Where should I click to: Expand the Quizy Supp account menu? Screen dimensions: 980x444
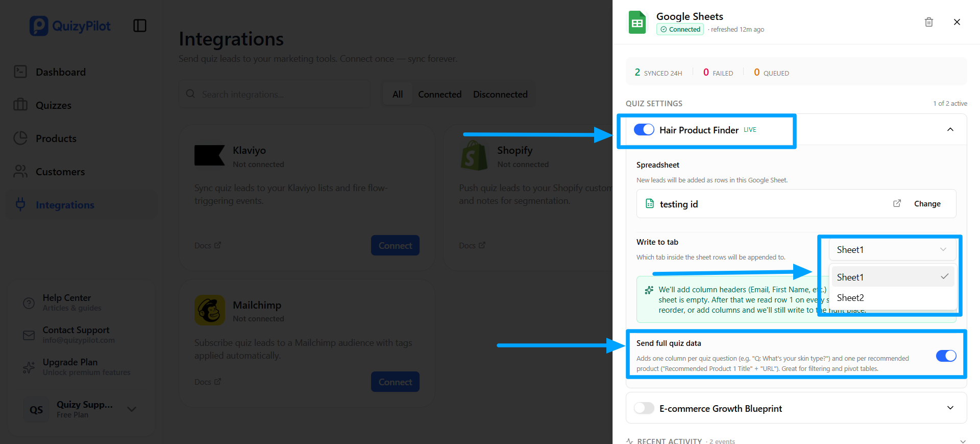click(132, 409)
